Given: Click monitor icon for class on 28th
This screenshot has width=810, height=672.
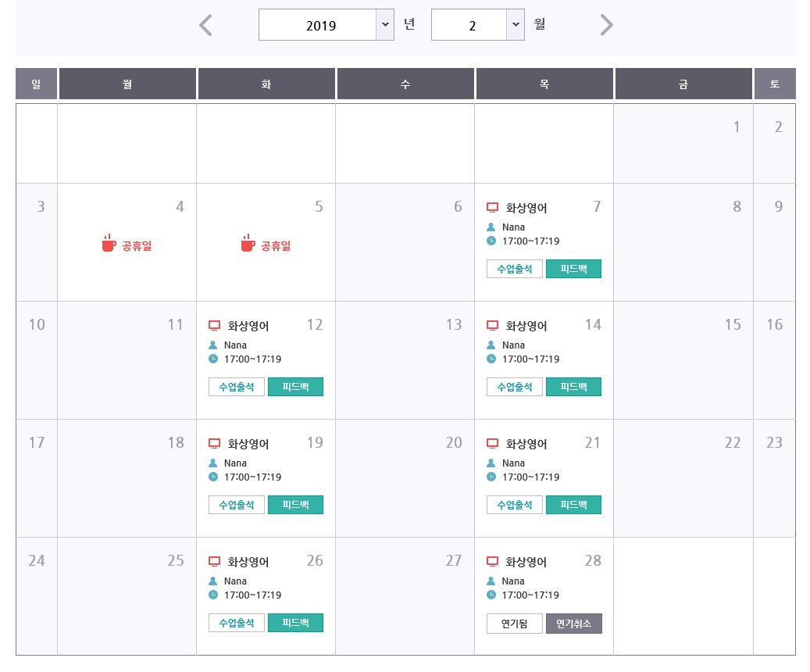Looking at the screenshot, I should click(492, 562).
